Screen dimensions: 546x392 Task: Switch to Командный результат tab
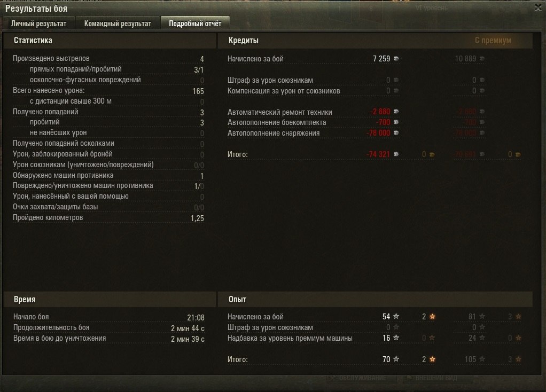[118, 23]
